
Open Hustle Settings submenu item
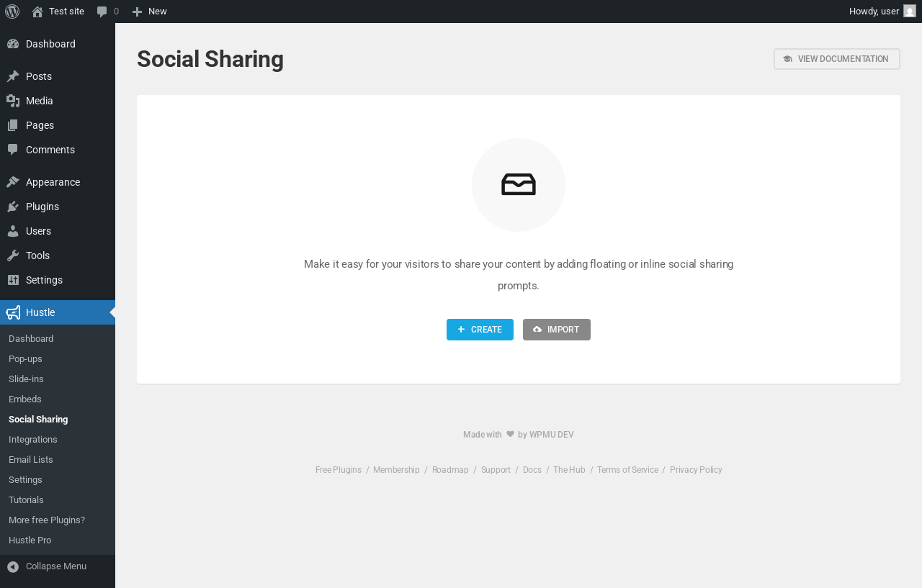[58, 480]
